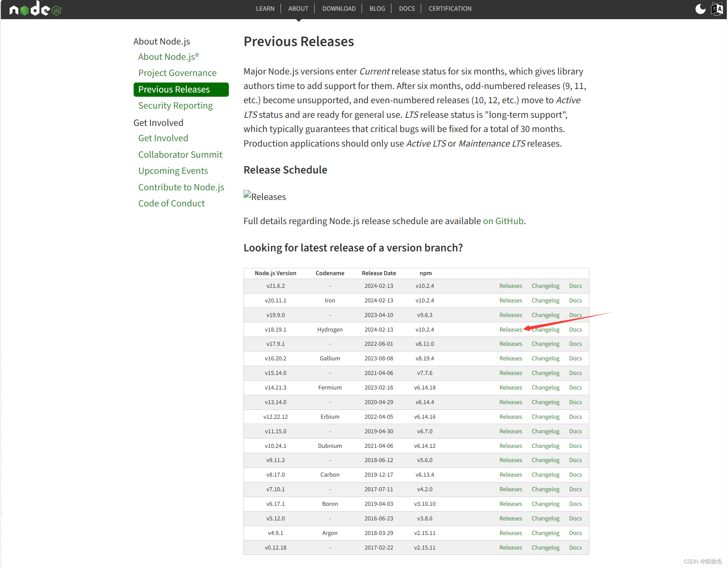Image resolution: width=728 pixels, height=568 pixels.
Task: Open the CERTIFICATION menu item
Action: pos(450,8)
